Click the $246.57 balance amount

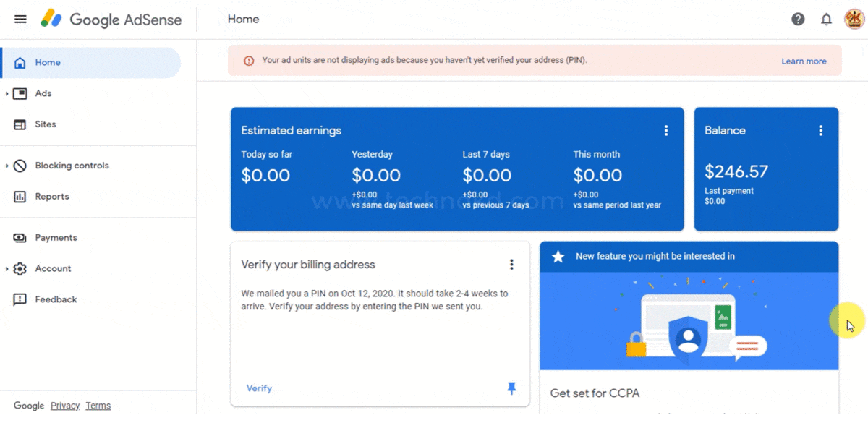[736, 171]
